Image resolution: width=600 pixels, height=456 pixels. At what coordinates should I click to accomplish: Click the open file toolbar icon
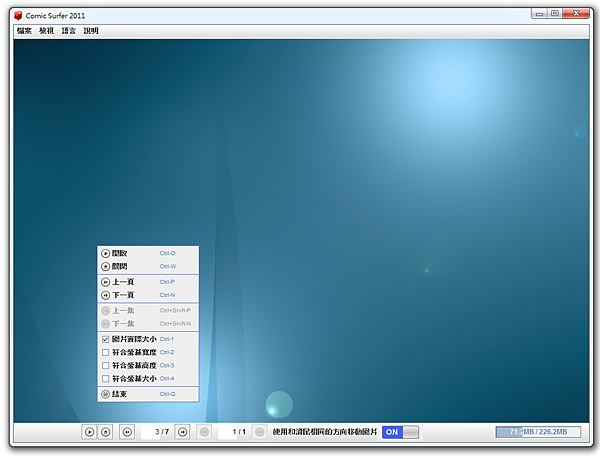click(89, 432)
